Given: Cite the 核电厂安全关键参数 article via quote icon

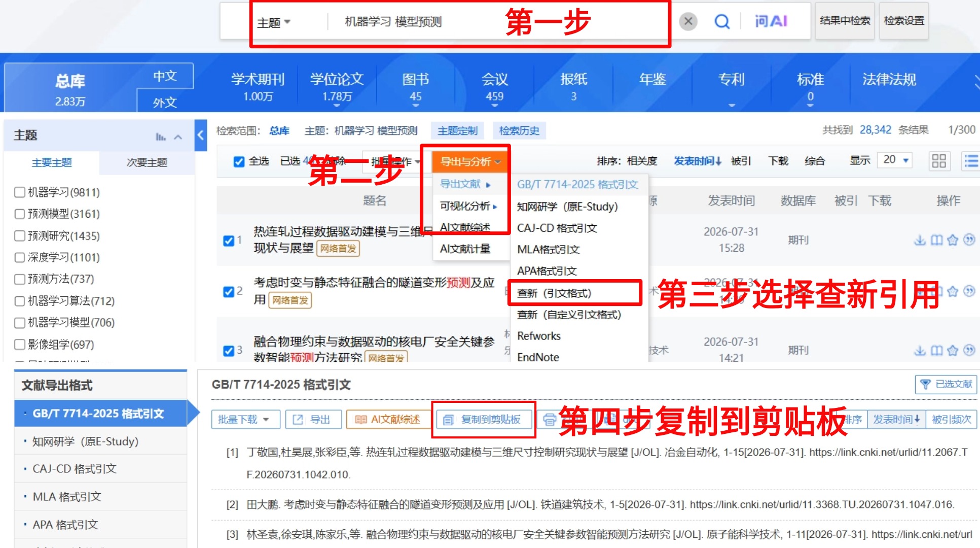Looking at the screenshot, I should [969, 350].
